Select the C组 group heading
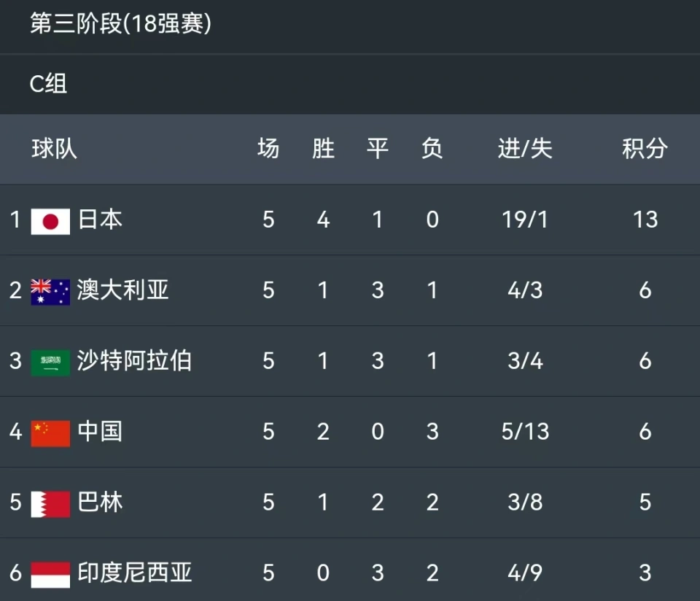700x601 pixels. (x=48, y=83)
